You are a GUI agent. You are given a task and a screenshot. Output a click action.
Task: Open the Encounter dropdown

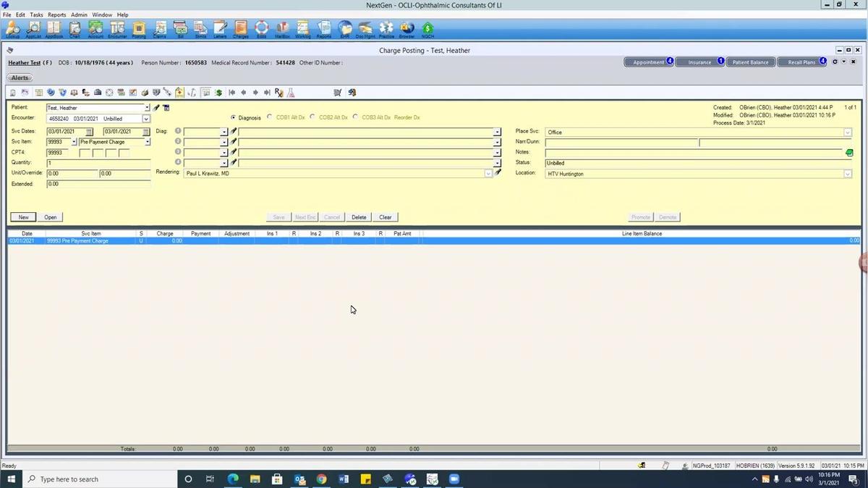point(145,118)
